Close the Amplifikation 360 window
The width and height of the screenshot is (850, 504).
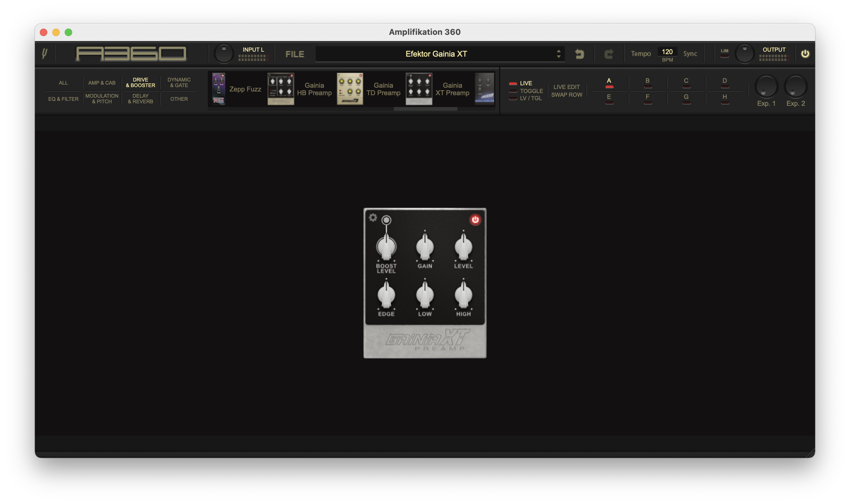(44, 32)
